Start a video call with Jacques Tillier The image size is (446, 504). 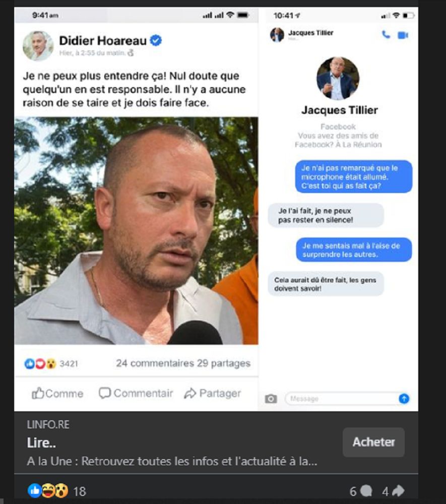(x=403, y=35)
